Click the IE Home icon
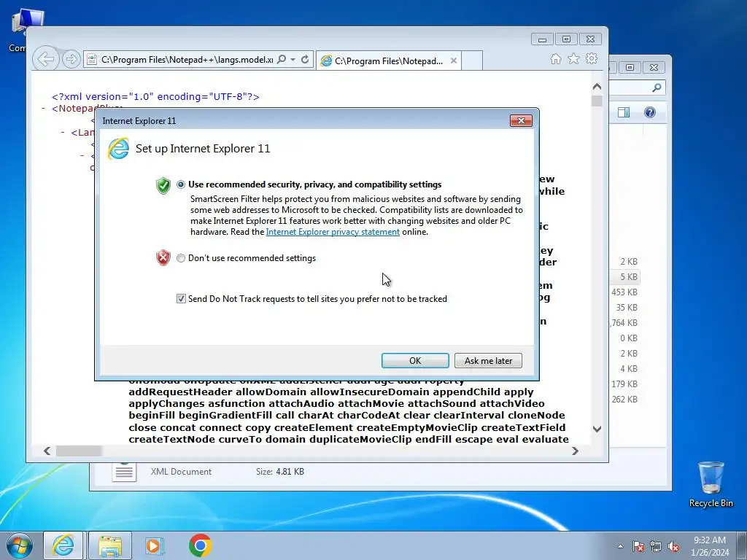 pos(555,58)
